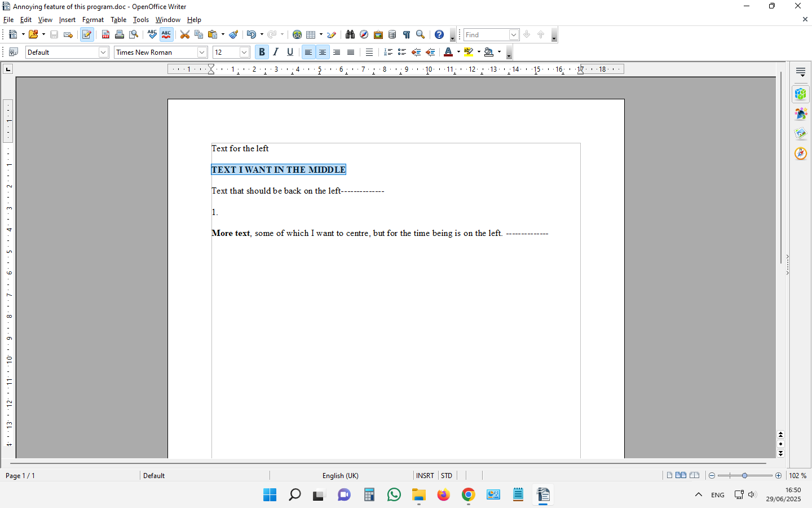Run Spelling and Grammar check
This screenshot has height=508, width=812.
tap(152, 34)
